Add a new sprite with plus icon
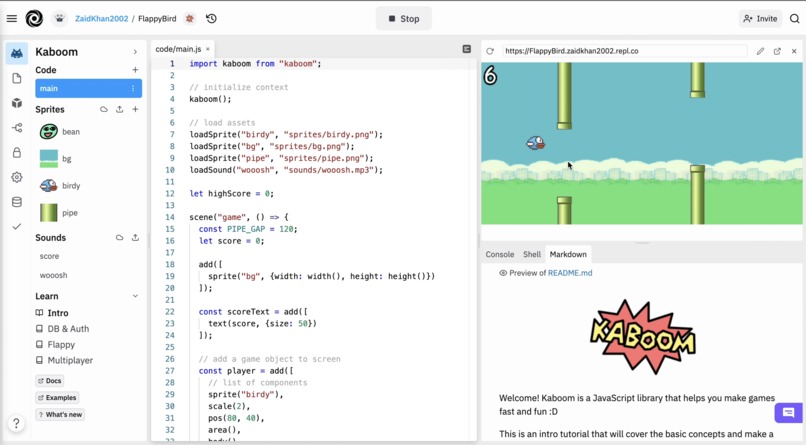Screen dimensions: 806x445 point(135,109)
